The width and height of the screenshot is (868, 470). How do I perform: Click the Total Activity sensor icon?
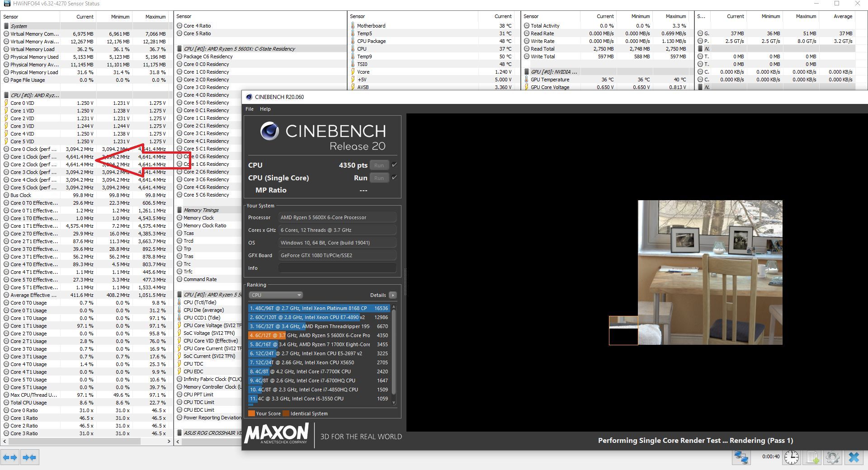pyautogui.click(x=527, y=26)
